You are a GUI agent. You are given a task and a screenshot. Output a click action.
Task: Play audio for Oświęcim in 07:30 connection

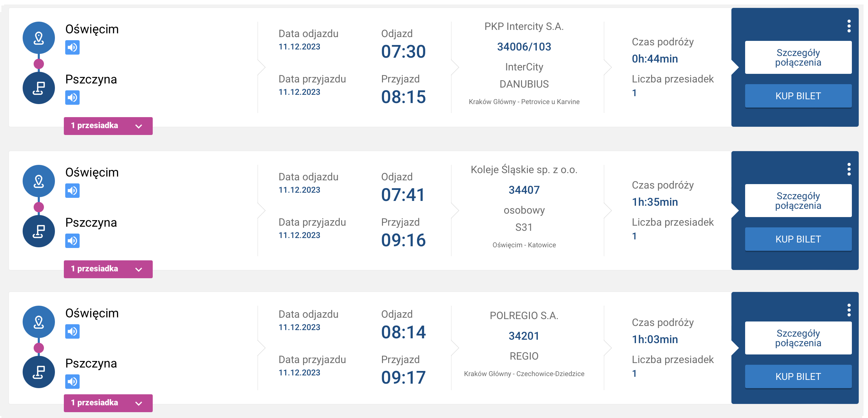(x=72, y=47)
